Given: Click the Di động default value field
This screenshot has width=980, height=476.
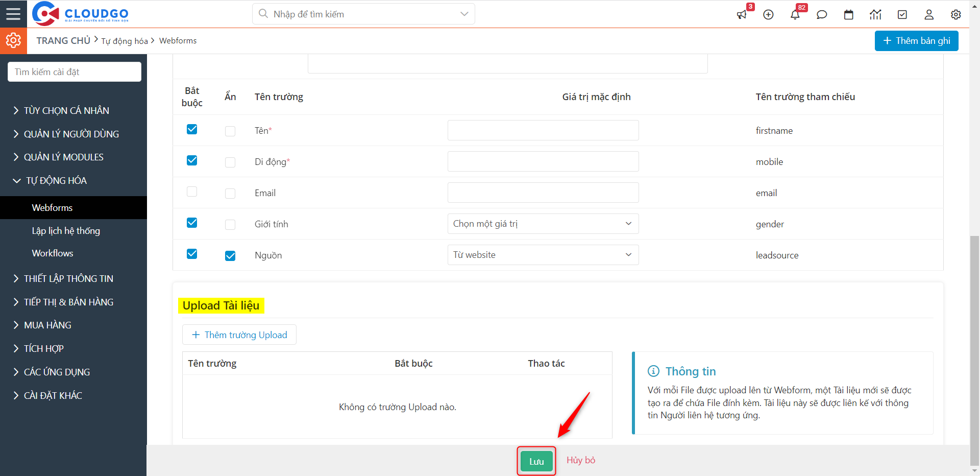Looking at the screenshot, I should point(543,161).
